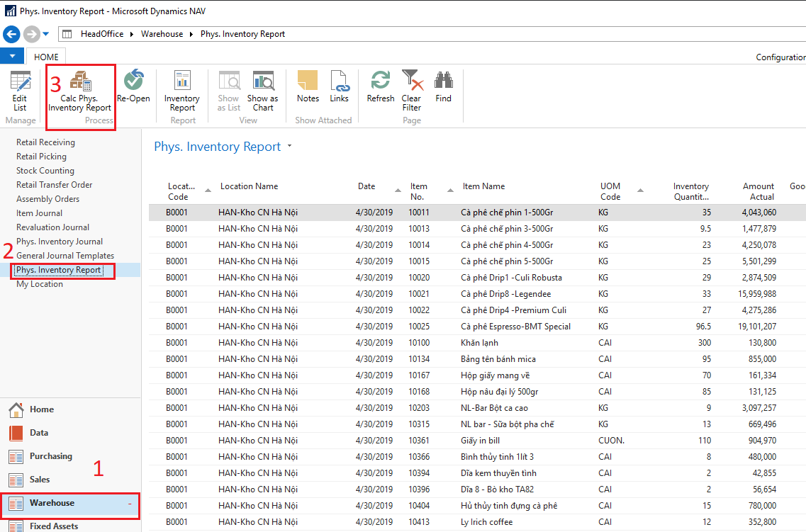This screenshot has height=532, width=806.
Task: Open the blue application menu dropdown
Action: 12,56
